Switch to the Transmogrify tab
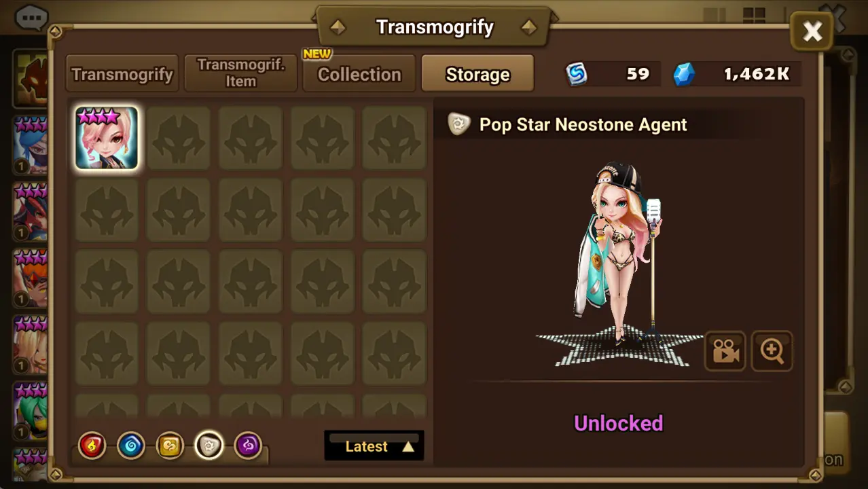Image resolution: width=868 pixels, height=489 pixels. coord(122,73)
